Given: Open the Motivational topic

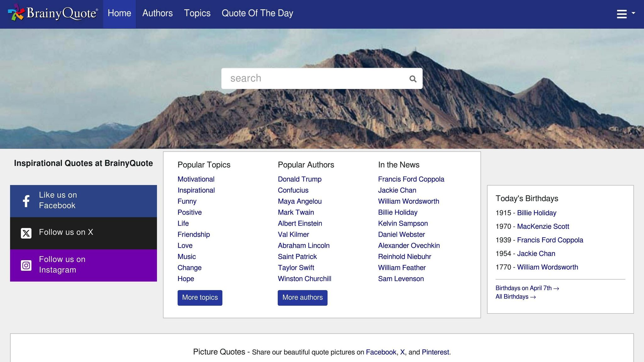Looking at the screenshot, I should pos(196,179).
